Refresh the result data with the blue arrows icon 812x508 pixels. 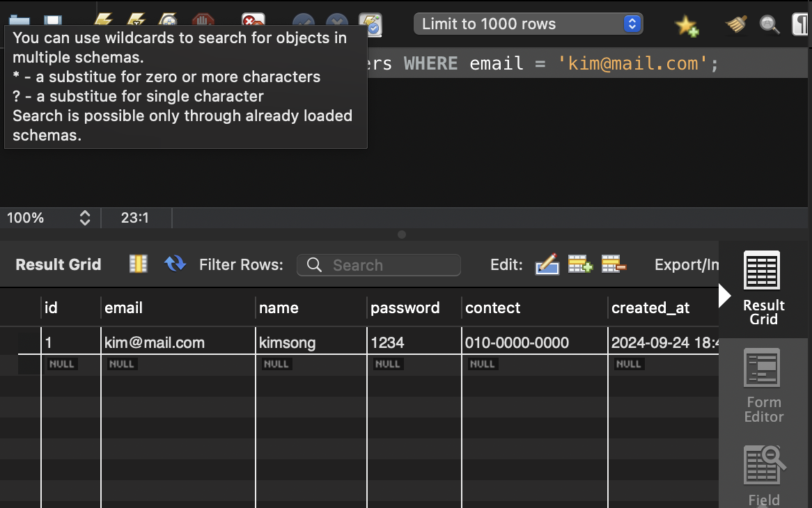[175, 263]
